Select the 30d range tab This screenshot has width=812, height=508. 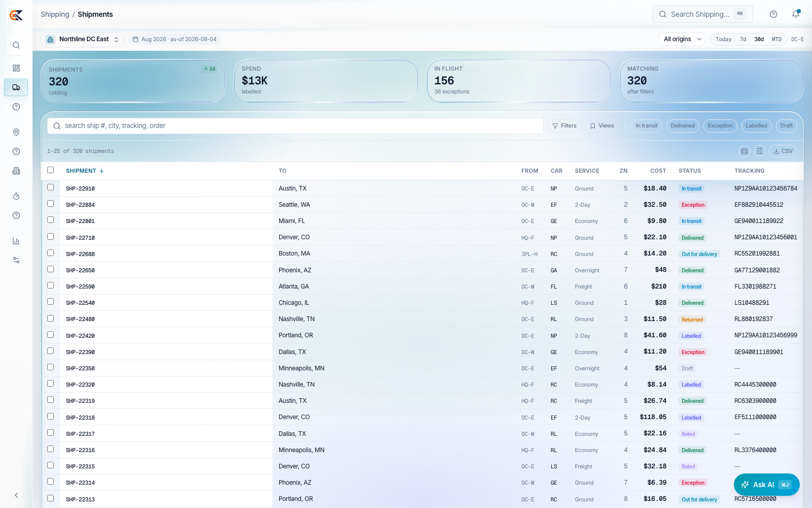pyautogui.click(x=759, y=39)
